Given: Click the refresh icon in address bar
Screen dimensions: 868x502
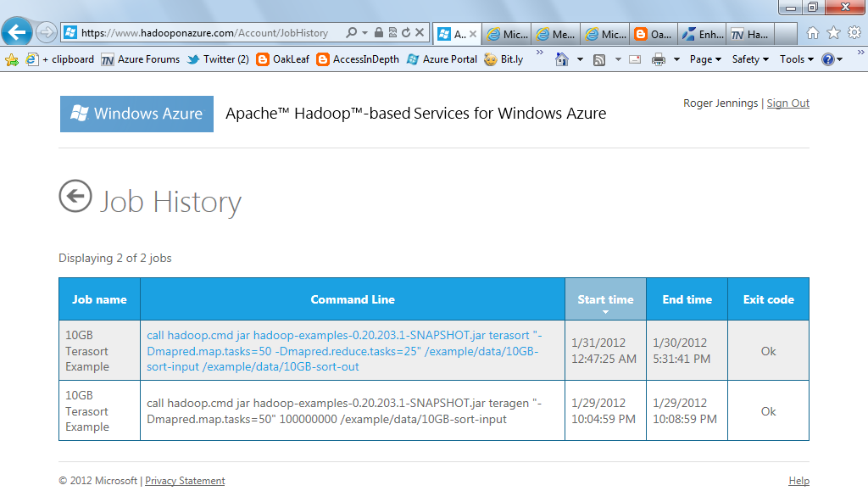Looking at the screenshot, I should tap(406, 33).
